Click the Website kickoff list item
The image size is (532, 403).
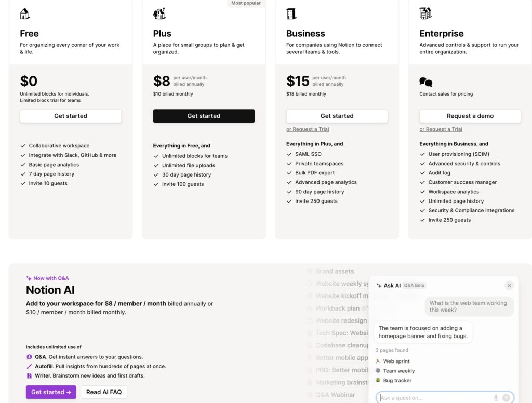click(338, 296)
